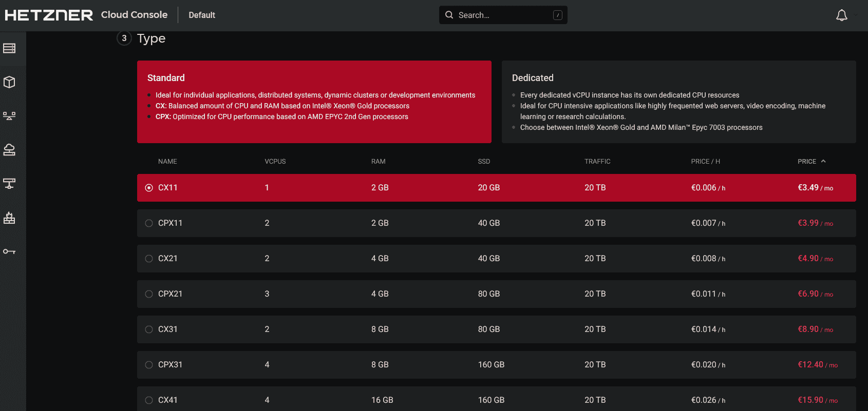
Task: Focus the Search input field
Action: pos(503,15)
